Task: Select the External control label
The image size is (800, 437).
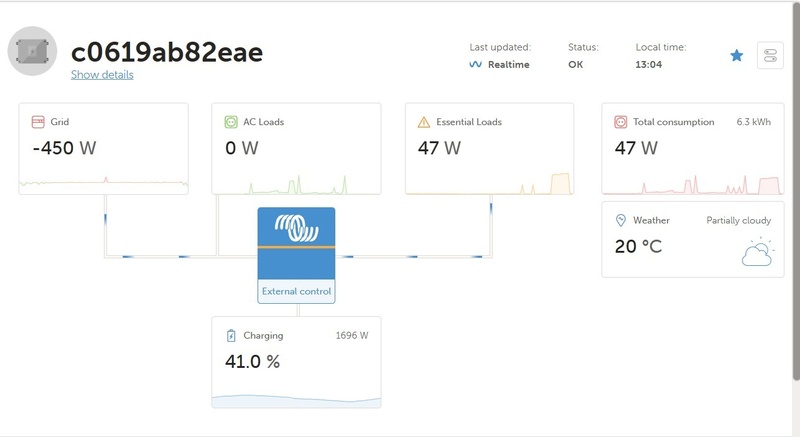Action: (x=296, y=291)
